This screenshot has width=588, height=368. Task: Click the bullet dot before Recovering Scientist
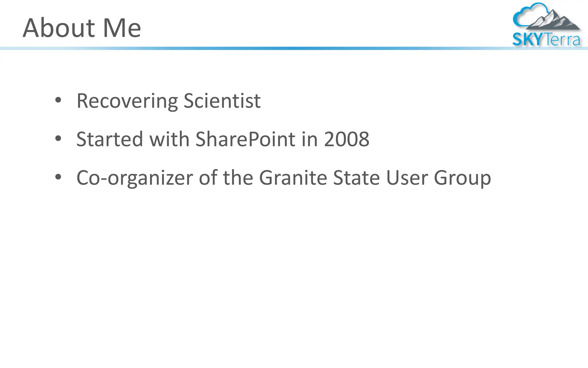[58, 100]
